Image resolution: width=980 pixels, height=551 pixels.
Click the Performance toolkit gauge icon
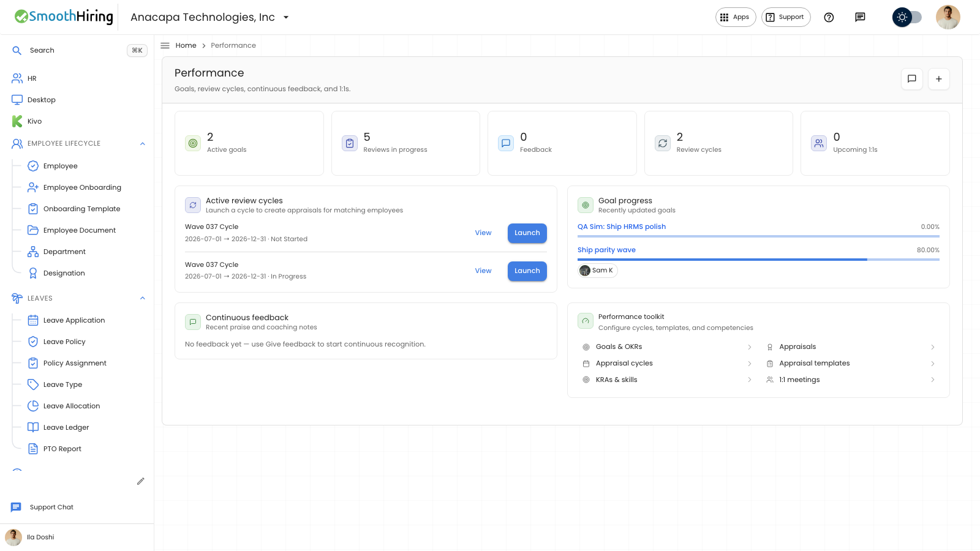[x=586, y=321]
